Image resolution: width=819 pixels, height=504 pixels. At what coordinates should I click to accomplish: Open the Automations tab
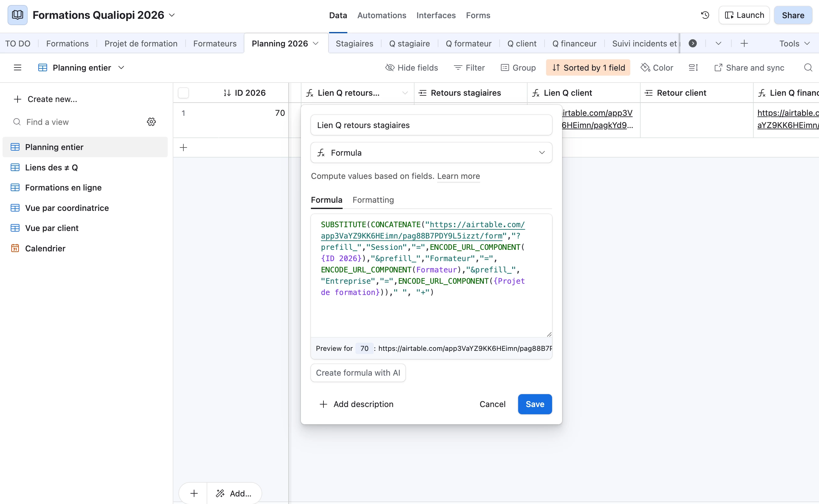pyautogui.click(x=382, y=15)
